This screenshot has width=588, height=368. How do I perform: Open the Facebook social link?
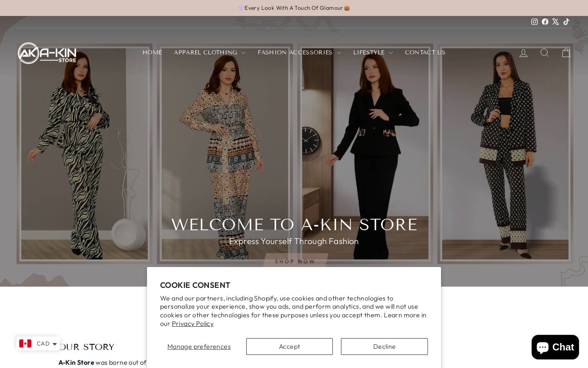(545, 22)
